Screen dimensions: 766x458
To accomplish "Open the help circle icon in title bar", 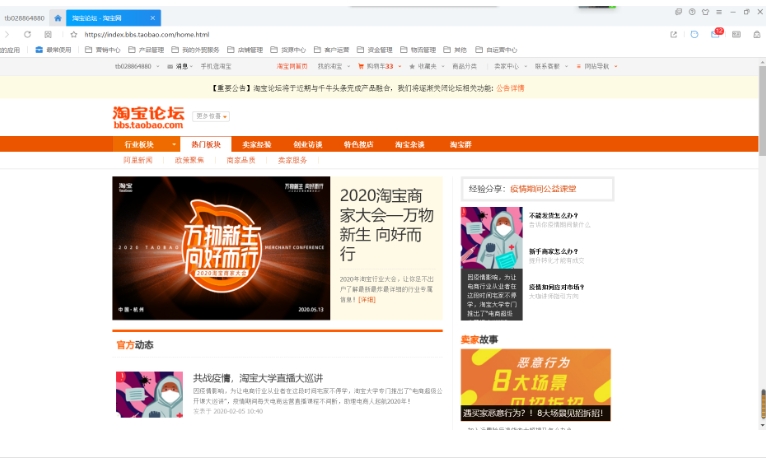I will (692, 12).
